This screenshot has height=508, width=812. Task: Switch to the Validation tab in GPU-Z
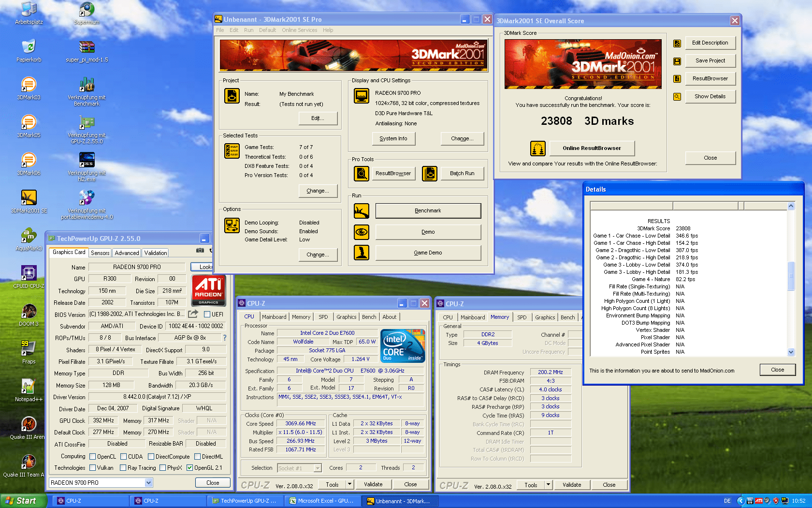(x=156, y=253)
